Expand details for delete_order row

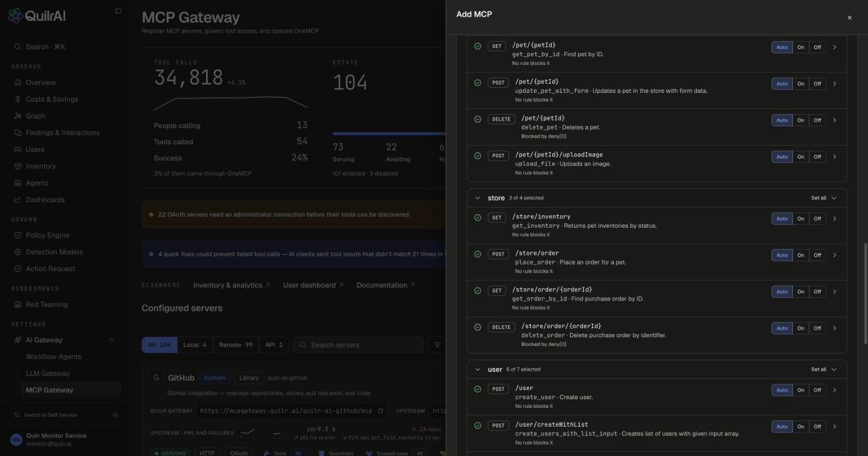click(x=835, y=328)
